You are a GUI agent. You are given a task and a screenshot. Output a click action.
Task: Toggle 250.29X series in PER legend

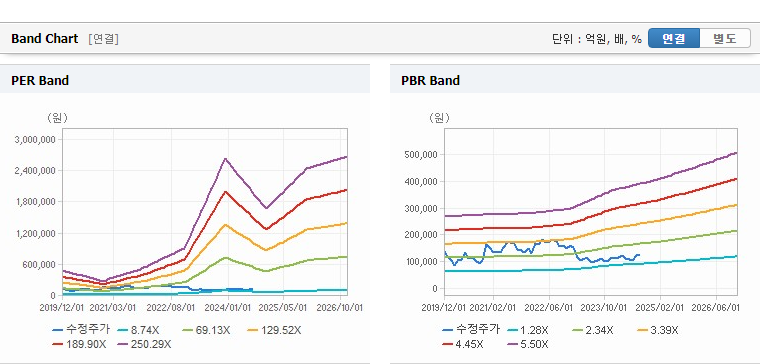[145, 344]
